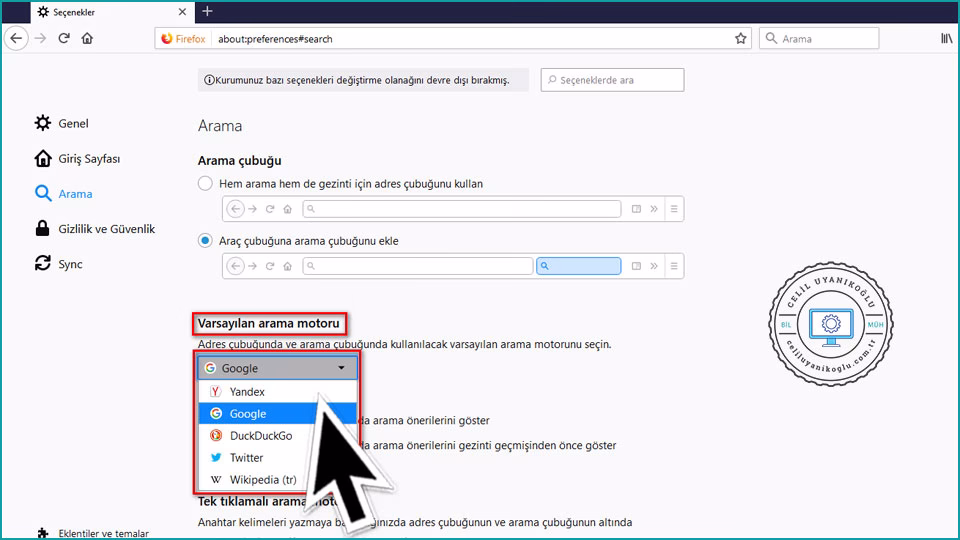This screenshot has width=960, height=540.
Task: Select Google in the search engine list
Action: pos(278,413)
